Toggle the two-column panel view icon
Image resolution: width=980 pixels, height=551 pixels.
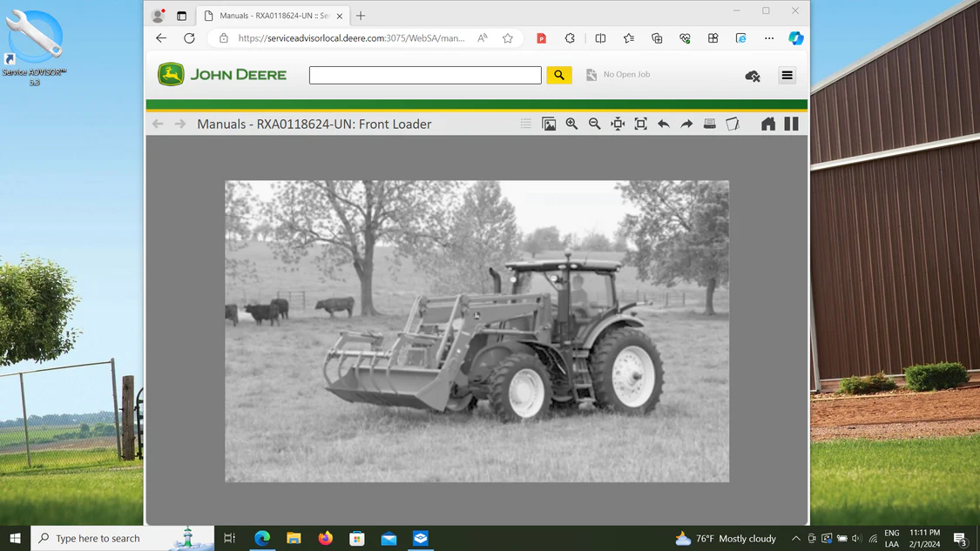click(x=791, y=124)
